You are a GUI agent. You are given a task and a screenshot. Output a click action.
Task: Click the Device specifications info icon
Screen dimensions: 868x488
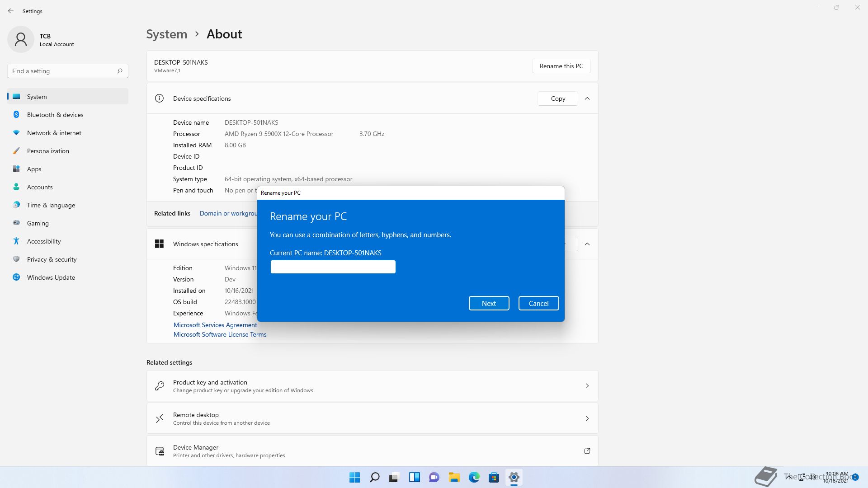click(159, 98)
